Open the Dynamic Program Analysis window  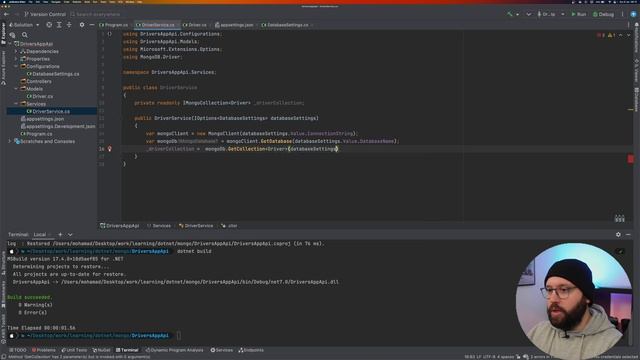click(x=174, y=350)
